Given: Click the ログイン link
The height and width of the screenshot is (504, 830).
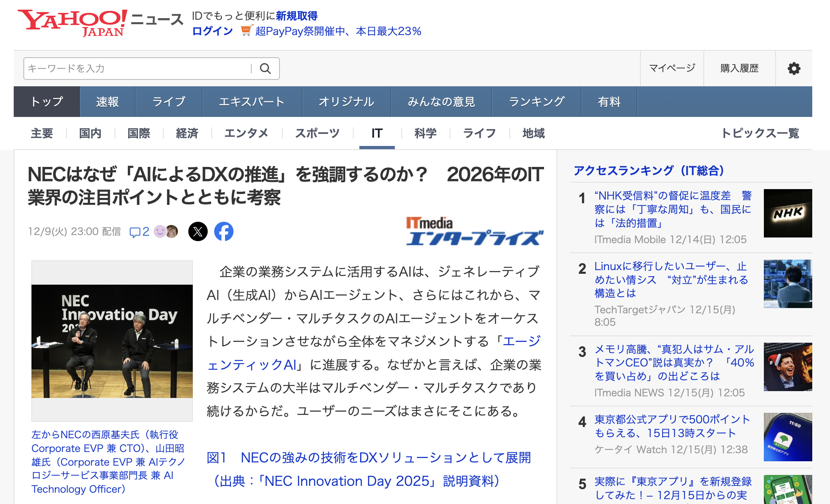Looking at the screenshot, I should point(213,31).
